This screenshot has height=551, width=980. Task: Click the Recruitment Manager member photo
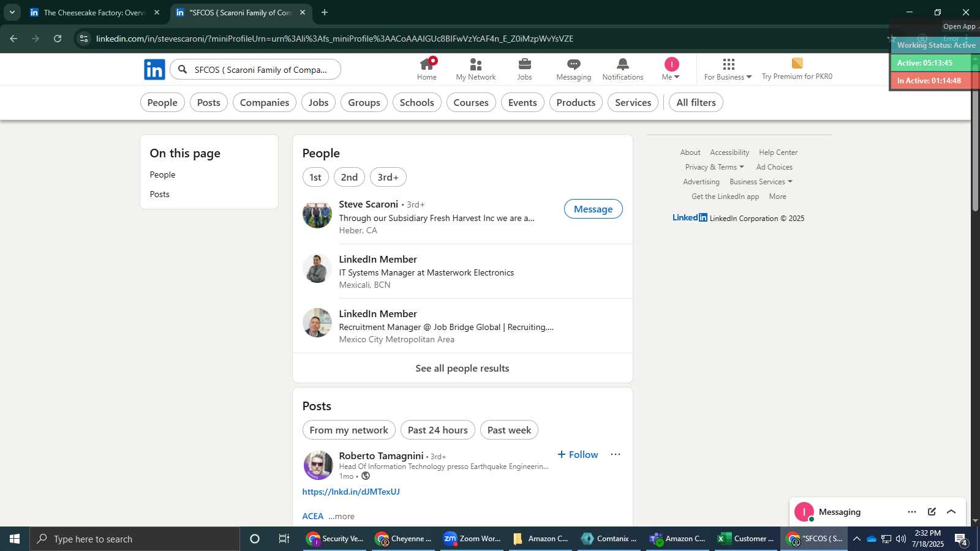coord(317,323)
